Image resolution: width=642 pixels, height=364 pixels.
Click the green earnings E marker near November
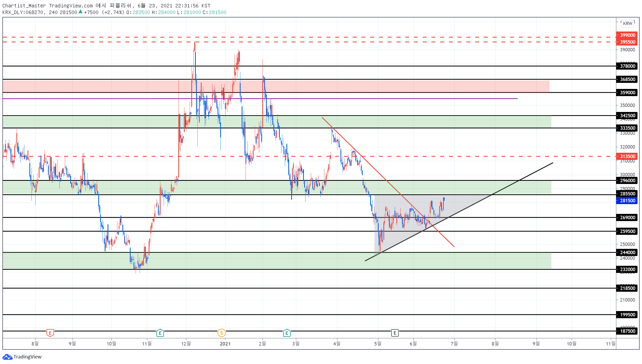160,333
